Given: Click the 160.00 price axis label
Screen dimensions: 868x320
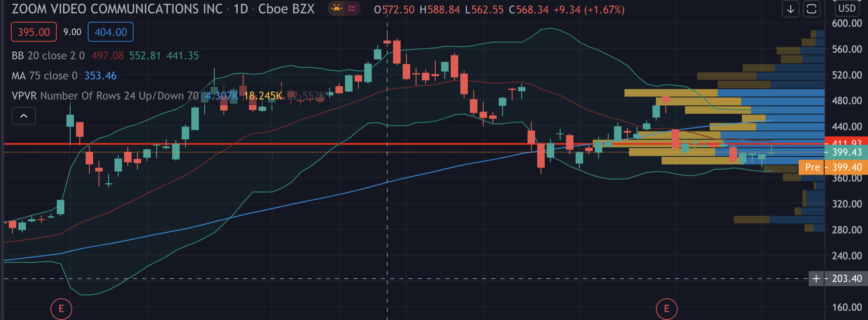Looking at the screenshot, I should pyautogui.click(x=847, y=307).
